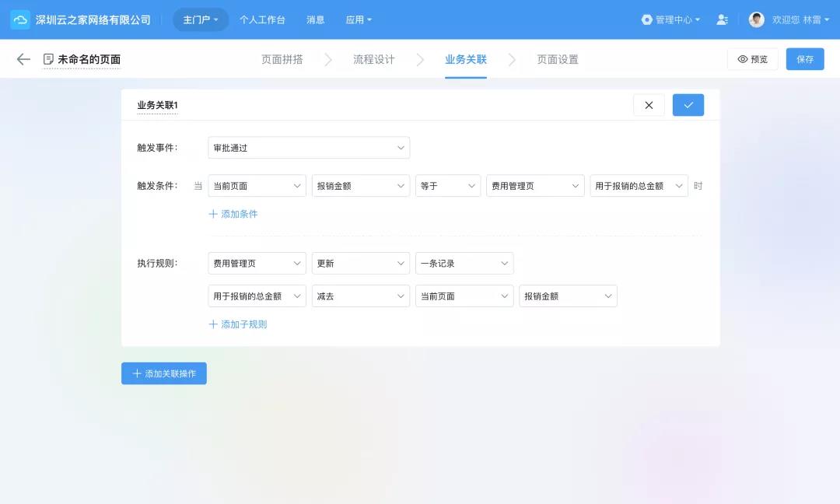The width and height of the screenshot is (840, 504).
Task: Switch to the 流程设计 step tab
Action: [374, 59]
